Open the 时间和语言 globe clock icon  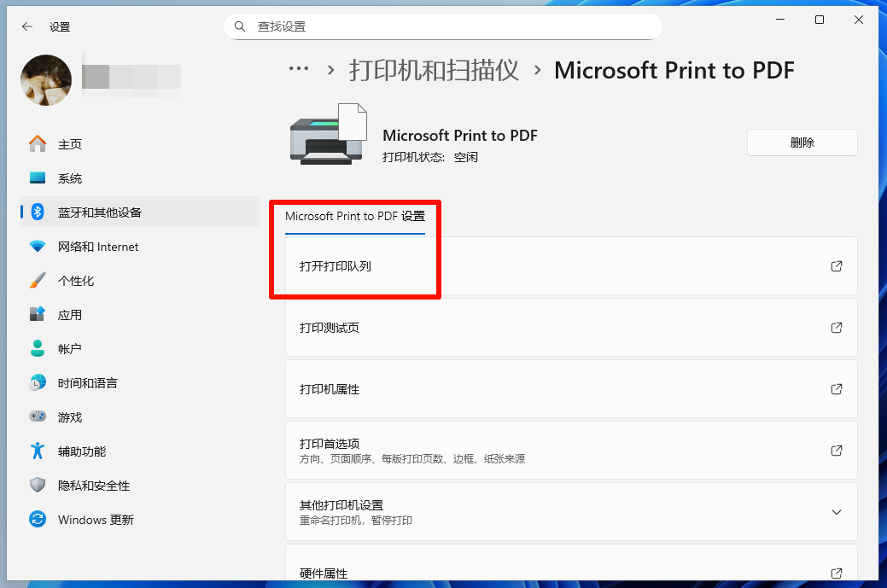pos(38,383)
